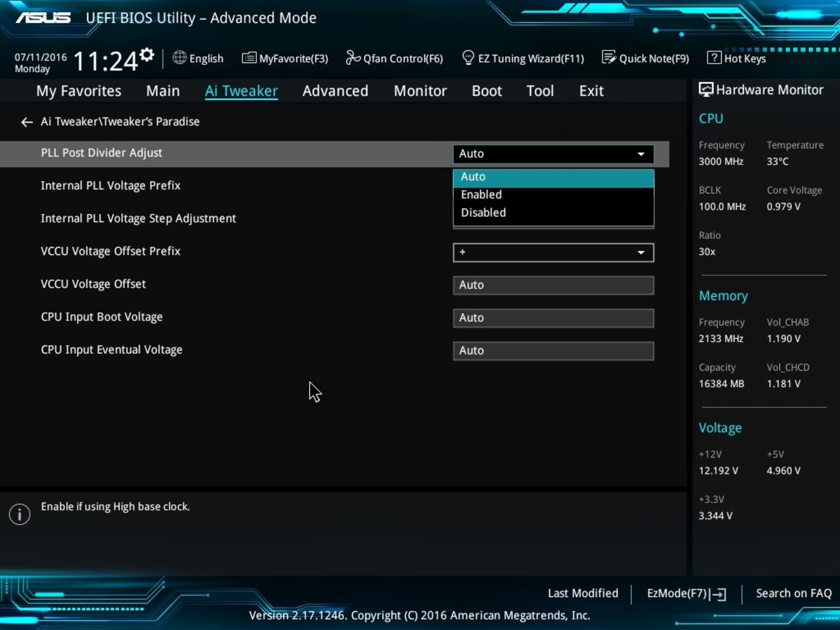Screen dimensions: 840x630
Task: Open Quick Note(F9)
Action: pos(654,59)
